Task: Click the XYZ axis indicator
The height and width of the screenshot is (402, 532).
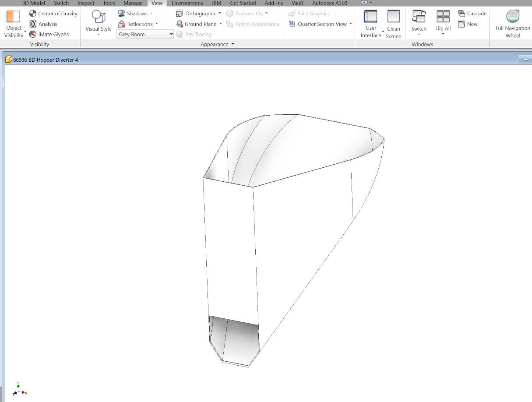Action: (19, 389)
